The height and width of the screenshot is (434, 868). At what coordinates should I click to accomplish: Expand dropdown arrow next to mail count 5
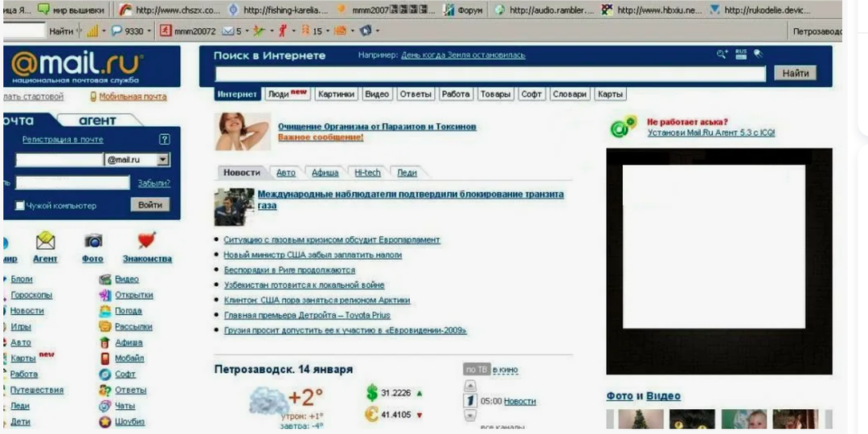[247, 31]
